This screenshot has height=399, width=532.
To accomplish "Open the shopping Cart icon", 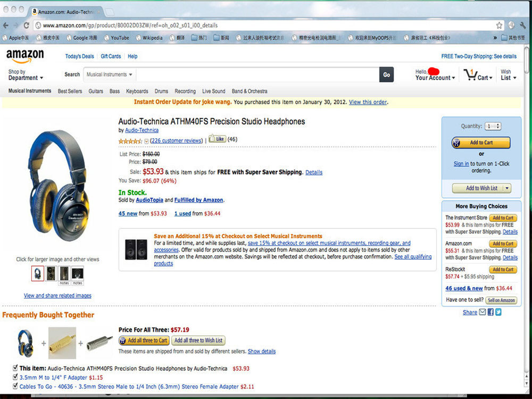I will [x=470, y=74].
